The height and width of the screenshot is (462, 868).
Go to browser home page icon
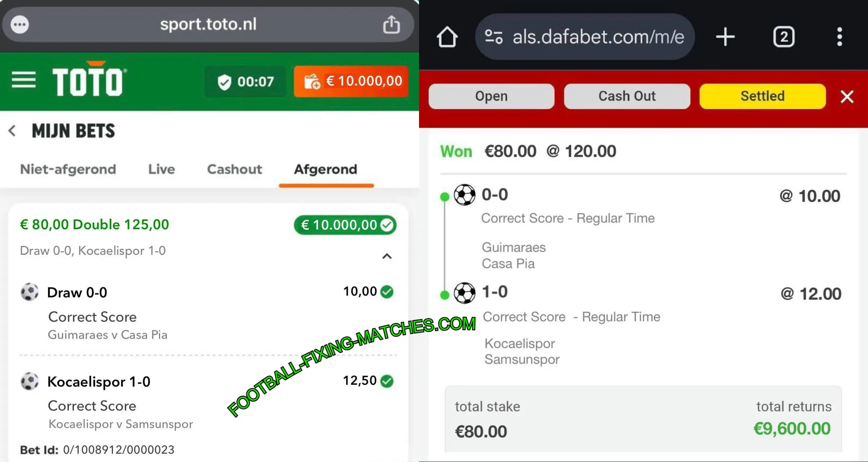(x=447, y=37)
